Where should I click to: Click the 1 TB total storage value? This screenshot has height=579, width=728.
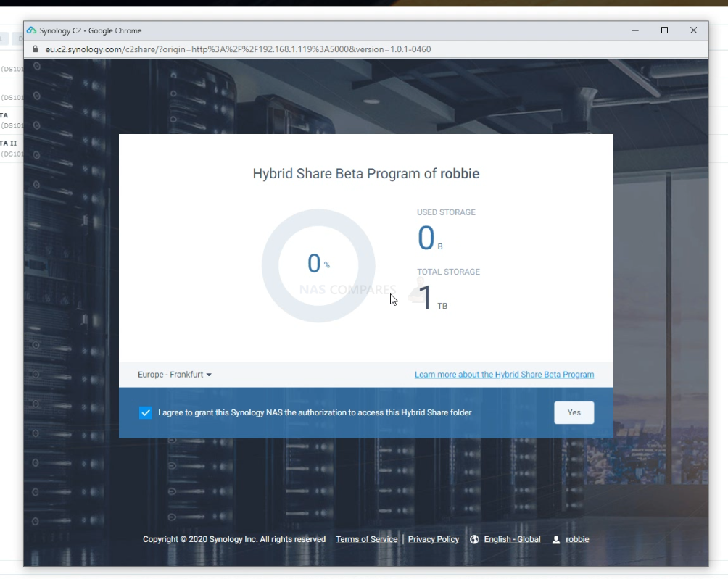coord(433,297)
